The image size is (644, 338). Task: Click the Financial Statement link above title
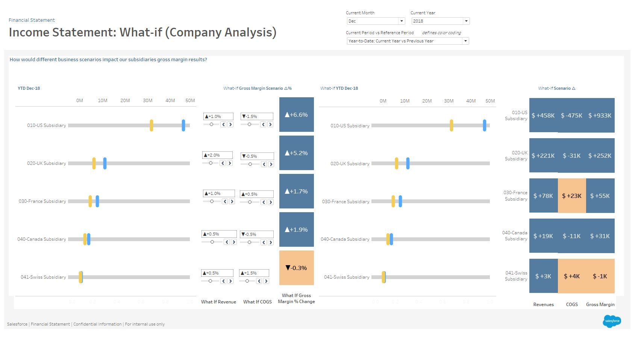[32, 20]
